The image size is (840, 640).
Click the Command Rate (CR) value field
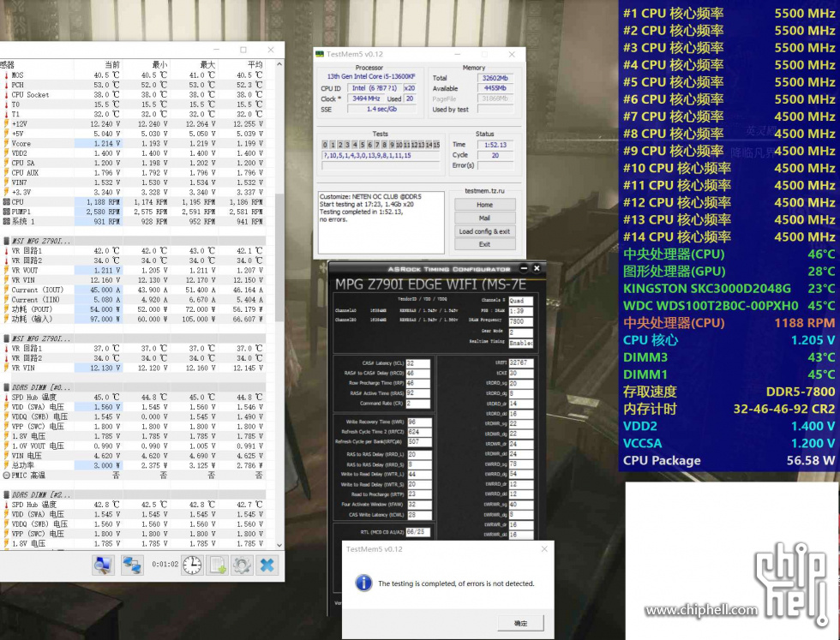point(418,404)
